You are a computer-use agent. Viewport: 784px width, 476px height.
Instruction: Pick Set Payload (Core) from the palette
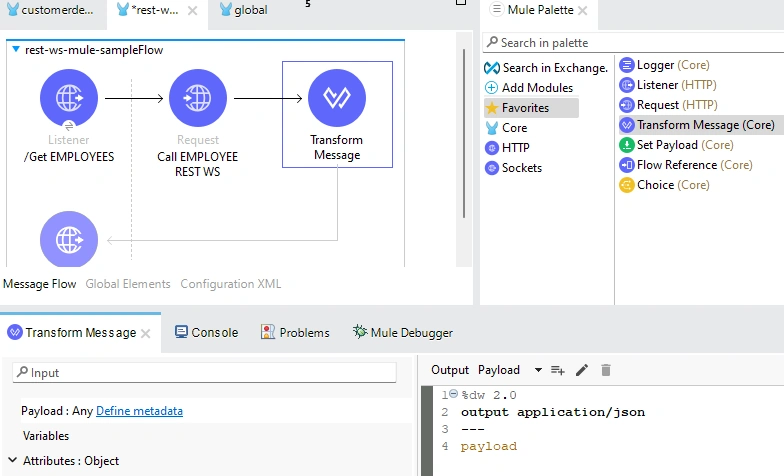click(x=676, y=144)
